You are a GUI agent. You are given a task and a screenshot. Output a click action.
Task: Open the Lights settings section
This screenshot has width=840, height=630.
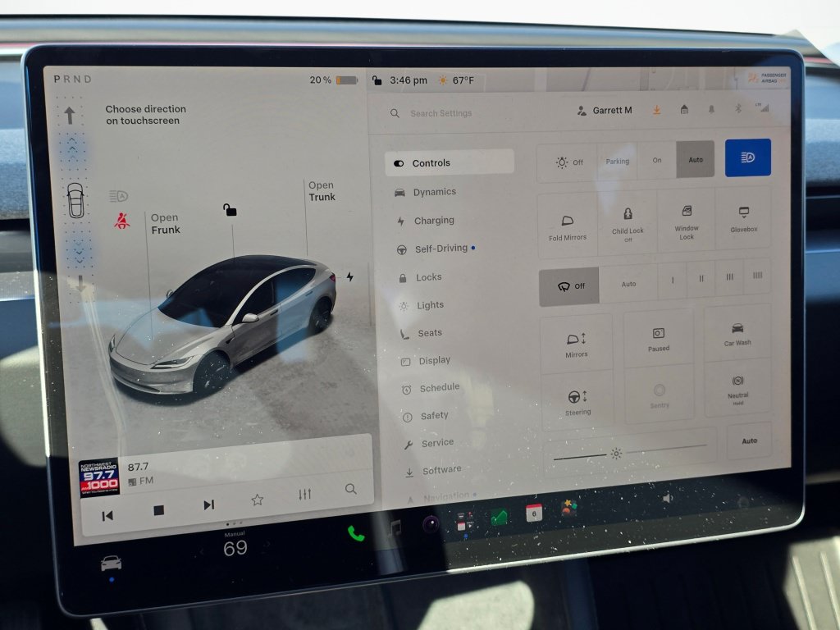pos(422,305)
